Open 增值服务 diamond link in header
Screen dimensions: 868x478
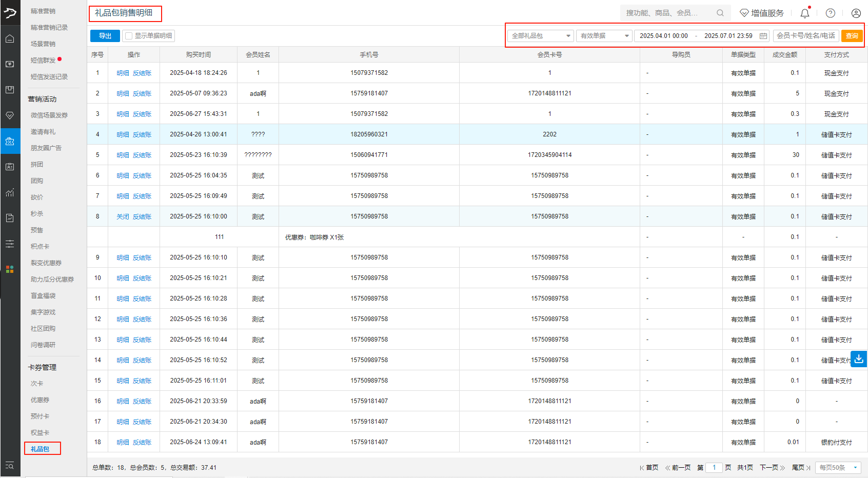click(762, 13)
